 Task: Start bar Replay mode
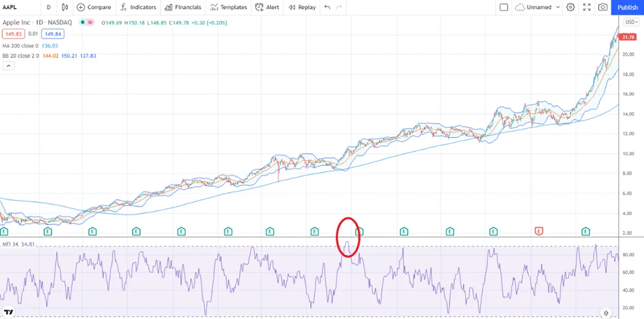pyautogui.click(x=302, y=7)
